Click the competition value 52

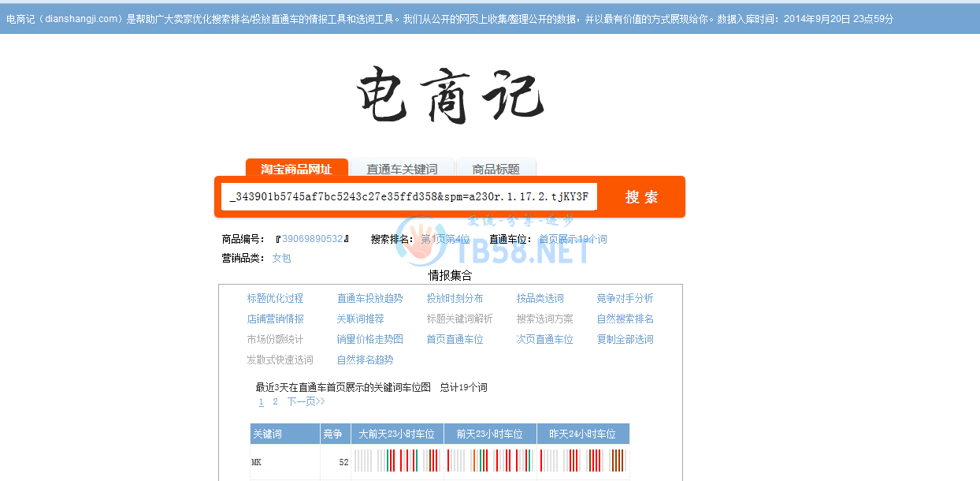point(343,462)
